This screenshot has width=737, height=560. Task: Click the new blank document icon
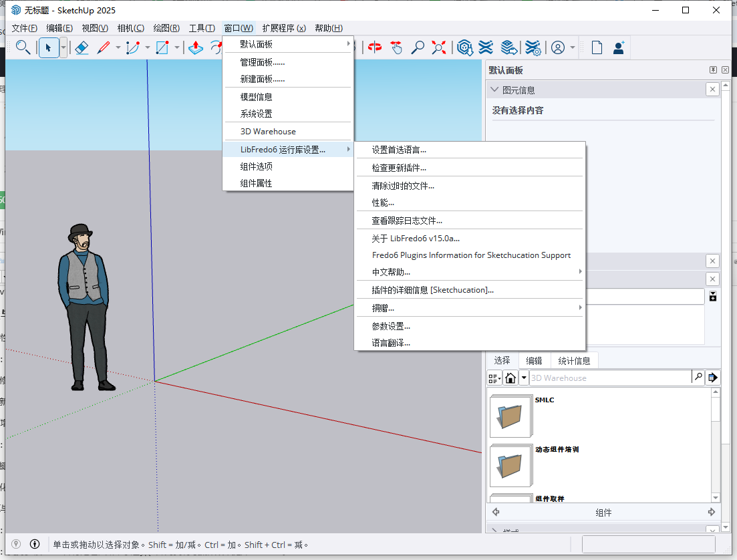coord(597,47)
